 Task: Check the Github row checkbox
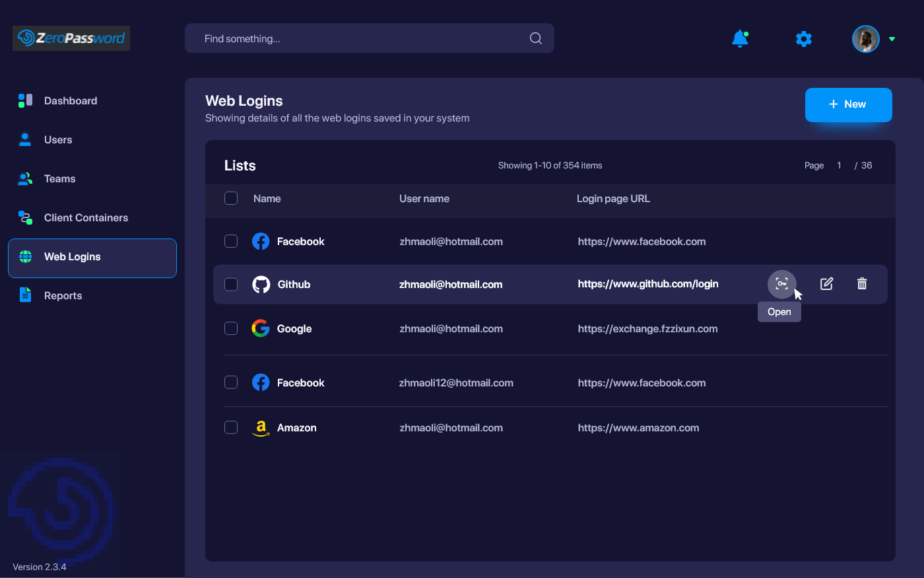(x=231, y=285)
